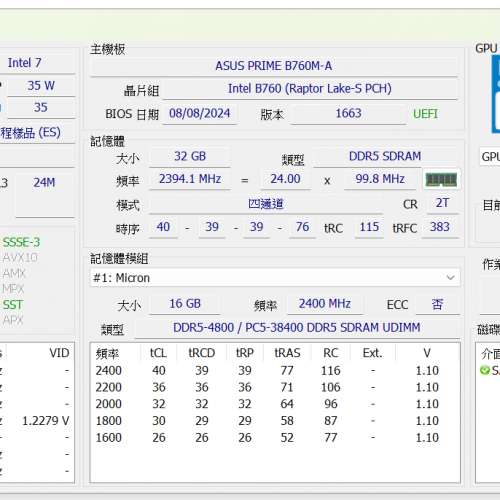Screen dimensions: 500x500
Task: Click the APX feature label
Action: coord(13,320)
